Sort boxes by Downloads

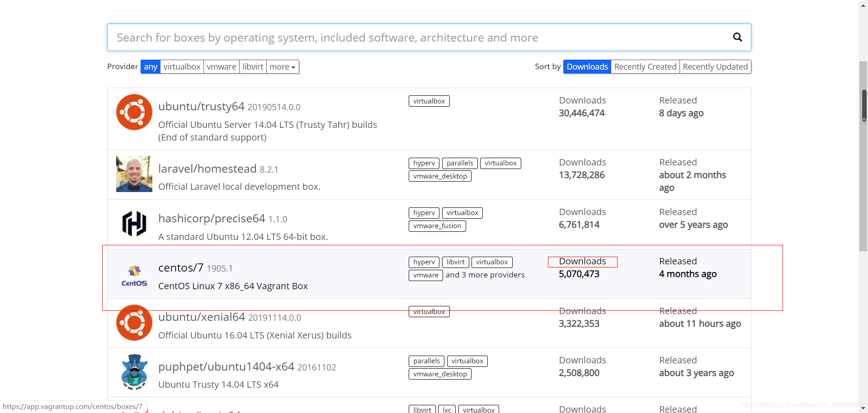(x=587, y=67)
